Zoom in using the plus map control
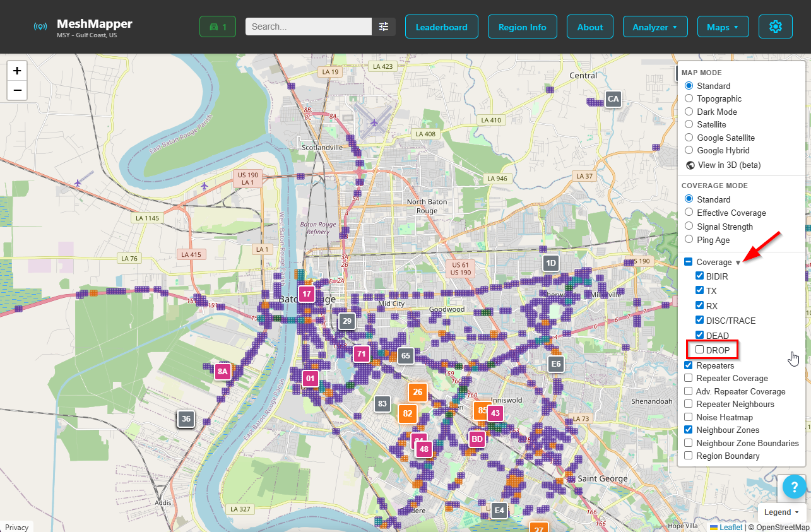This screenshot has width=811, height=532. 16,71
